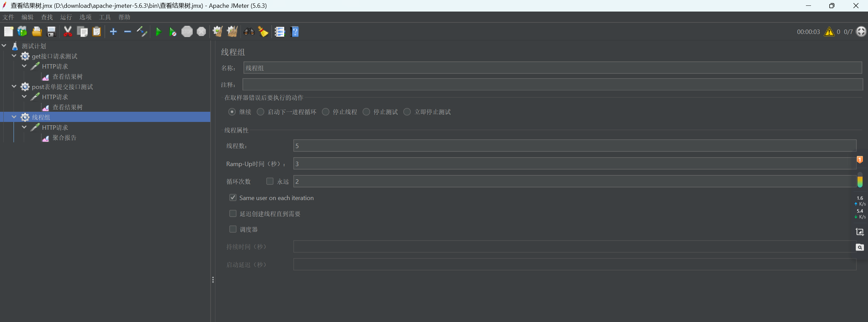
Task: Open the 运行 menu
Action: pyautogui.click(x=66, y=17)
